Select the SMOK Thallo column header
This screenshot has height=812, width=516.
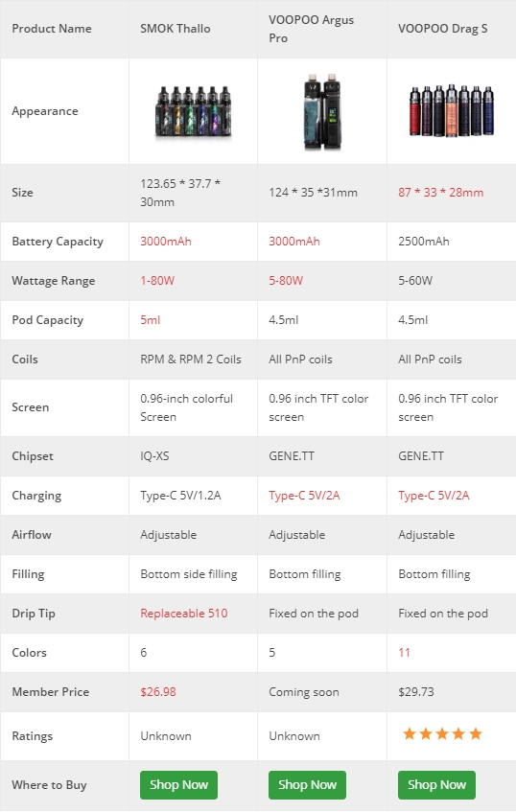[x=176, y=29]
